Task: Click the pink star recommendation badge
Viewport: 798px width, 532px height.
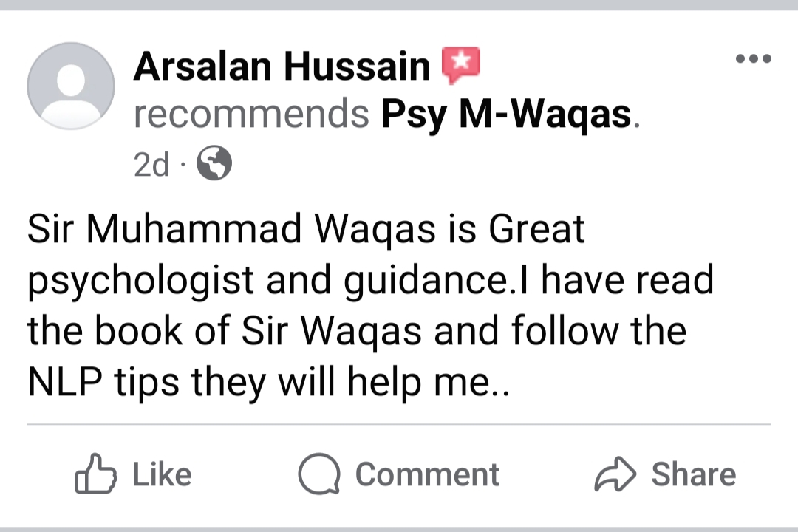Action: [460, 65]
